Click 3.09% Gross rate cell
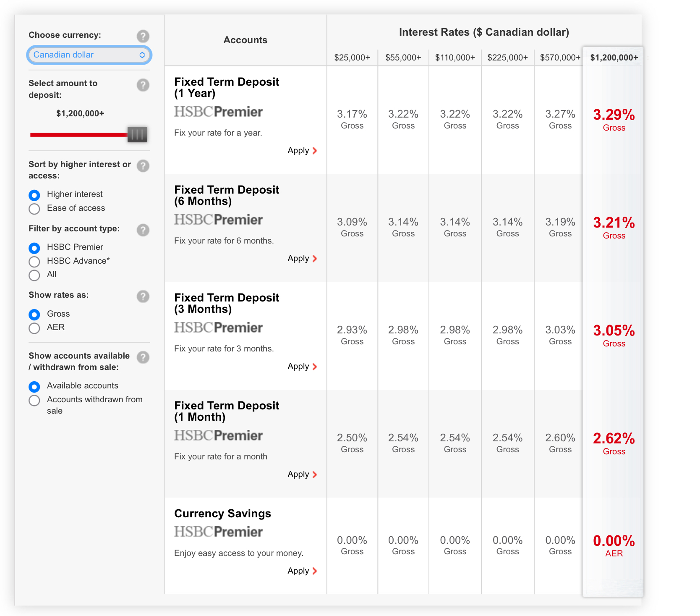The width and height of the screenshot is (700, 616). (x=352, y=227)
